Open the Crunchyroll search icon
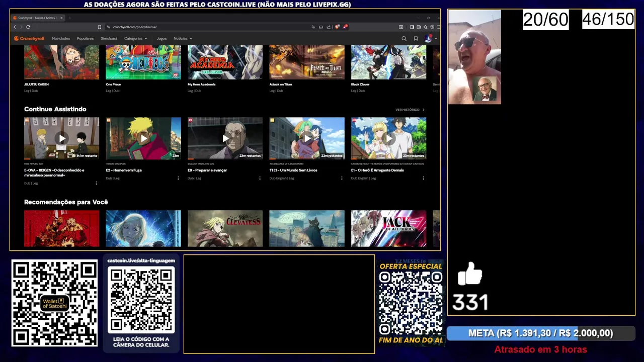 (404, 38)
